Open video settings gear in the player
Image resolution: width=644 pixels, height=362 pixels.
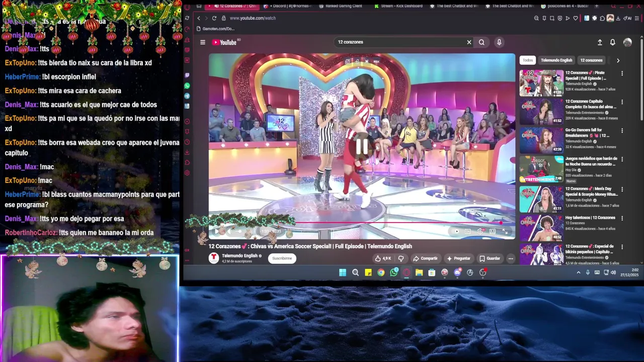[480, 231]
